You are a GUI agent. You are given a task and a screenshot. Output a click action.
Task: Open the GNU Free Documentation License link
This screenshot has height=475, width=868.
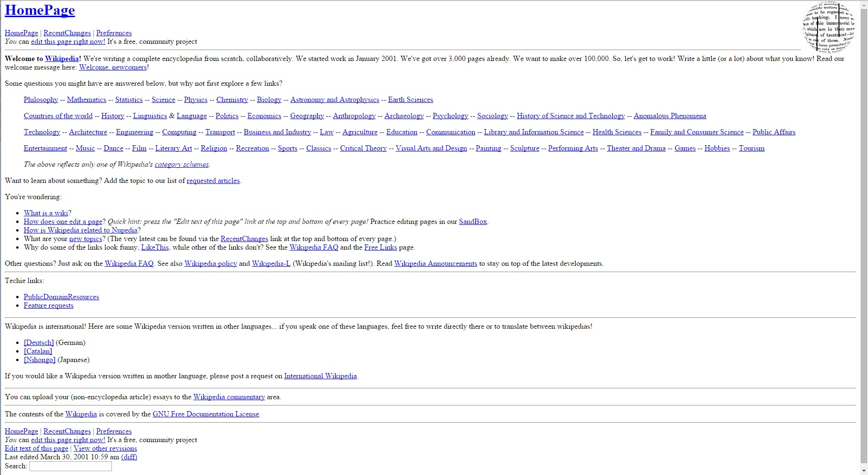(x=206, y=414)
